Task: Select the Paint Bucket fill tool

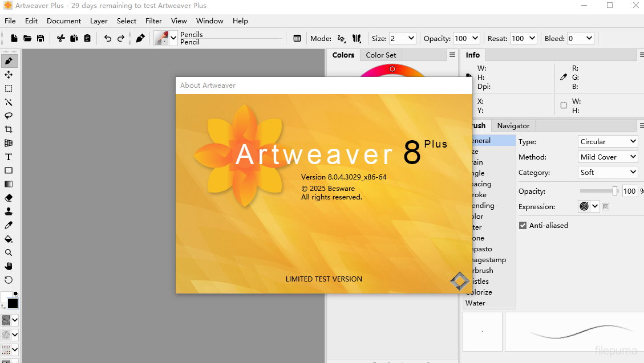Action: point(9,239)
